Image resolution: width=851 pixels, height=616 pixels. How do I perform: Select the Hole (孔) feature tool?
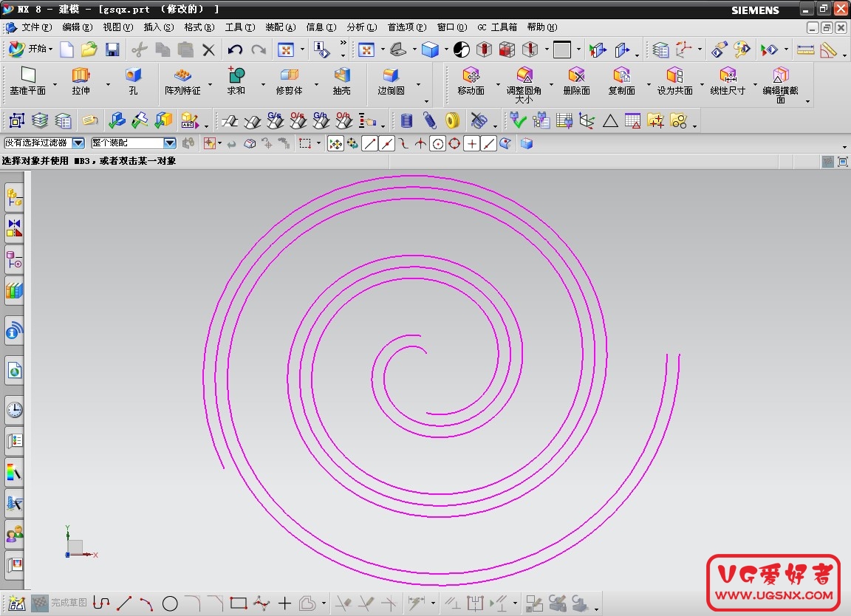pos(133,75)
